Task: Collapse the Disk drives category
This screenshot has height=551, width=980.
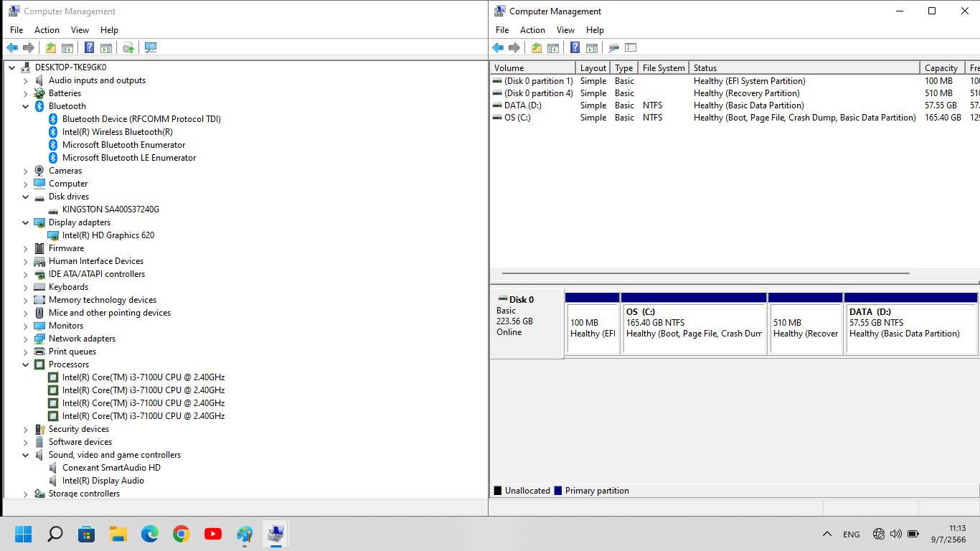Action: (26, 197)
